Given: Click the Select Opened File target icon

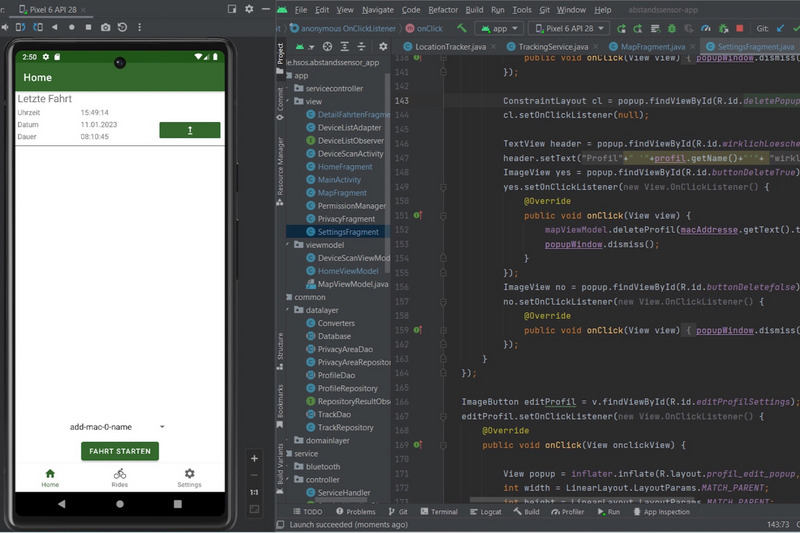Looking at the screenshot, I should coord(328,46).
